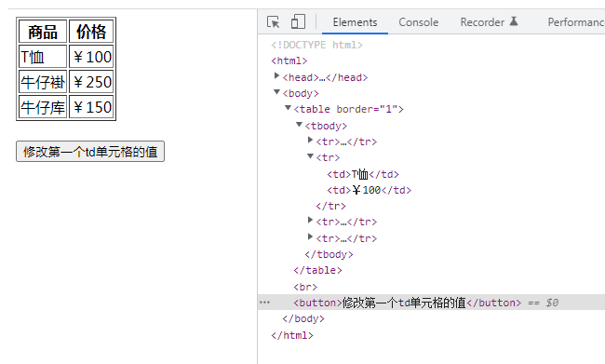Select the br node in DOM tree
605x364 pixels.
305,287
